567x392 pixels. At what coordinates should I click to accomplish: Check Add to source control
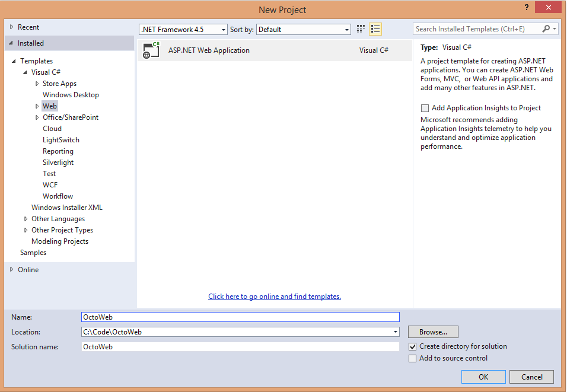412,358
